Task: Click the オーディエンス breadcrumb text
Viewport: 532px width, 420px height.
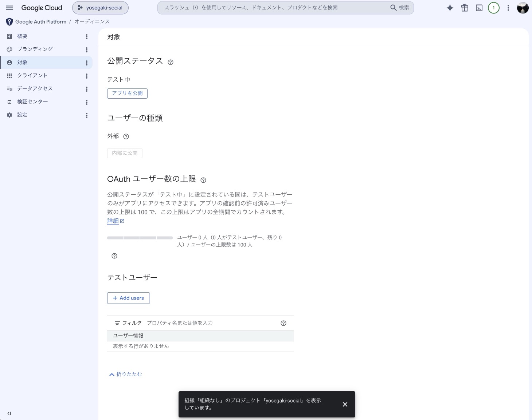Action: [92, 22]
